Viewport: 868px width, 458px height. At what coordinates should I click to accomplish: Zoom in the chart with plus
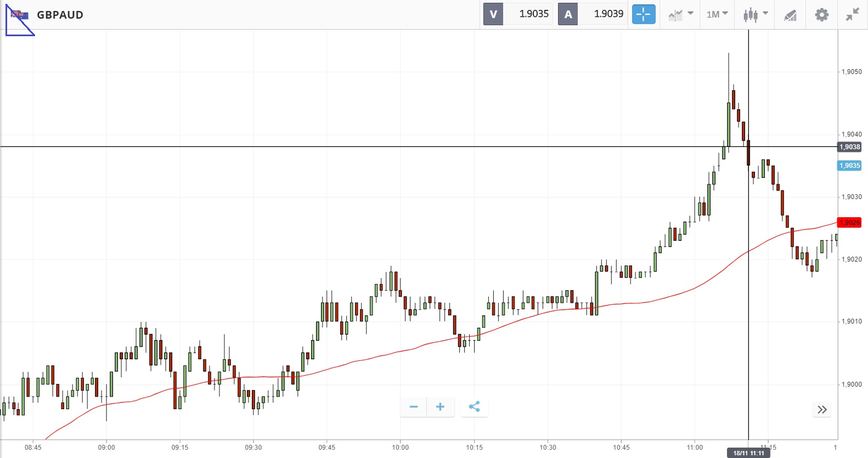click(440, 407)
